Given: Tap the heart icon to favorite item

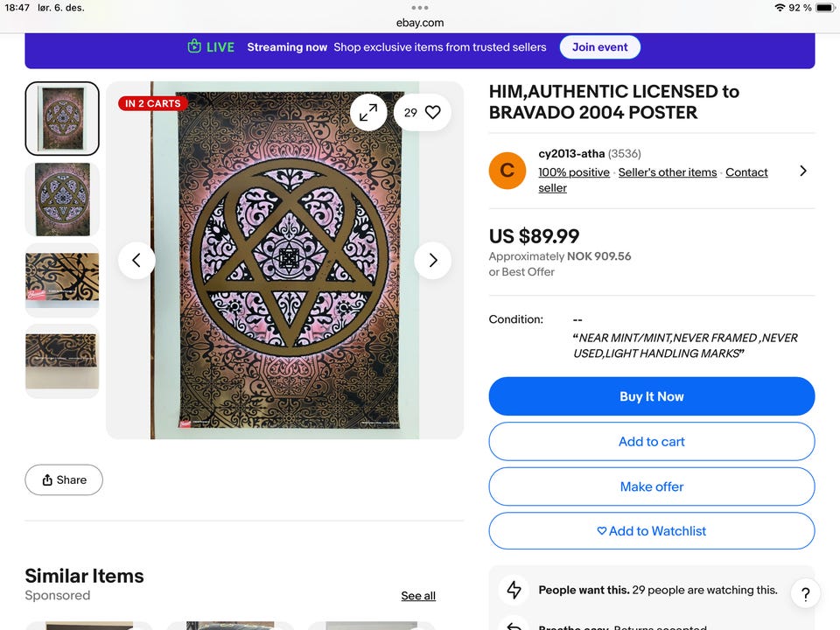Looking at the screenshot, I should [x=432, y=112].
